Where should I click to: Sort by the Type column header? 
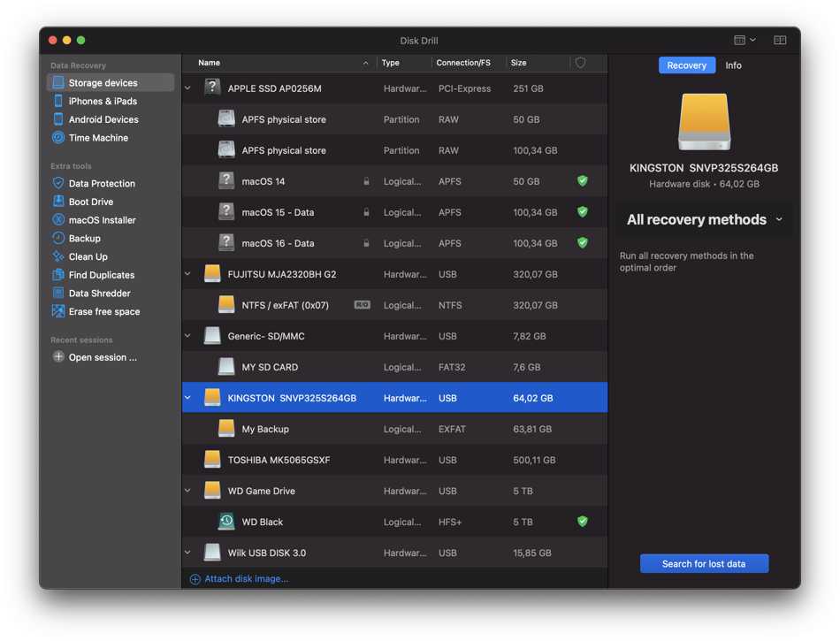point(404,63)
